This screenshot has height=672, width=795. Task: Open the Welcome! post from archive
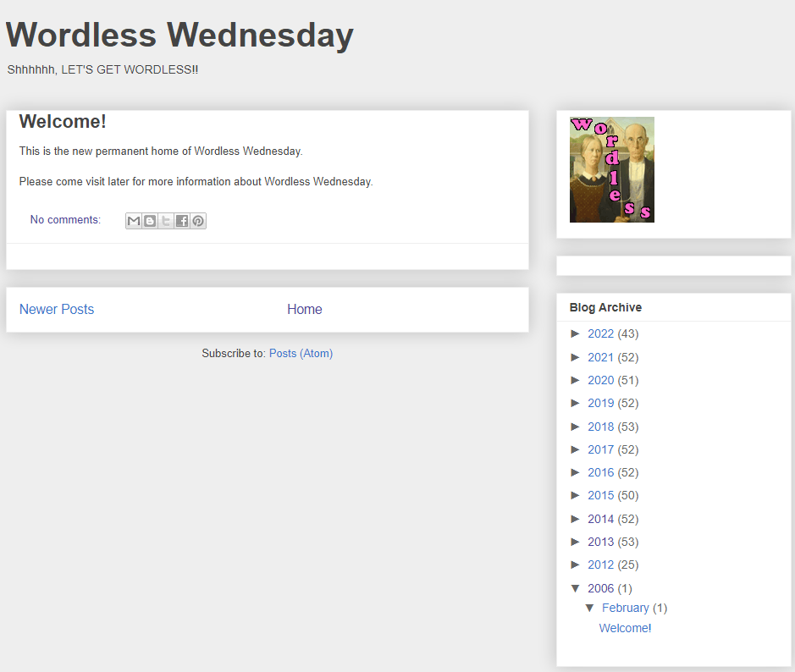625,628
